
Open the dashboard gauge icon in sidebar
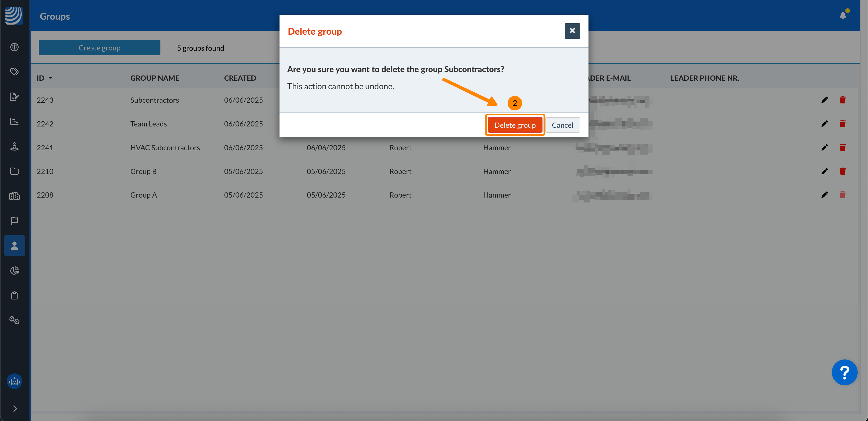pyautogui.click(x=14, y=47)
